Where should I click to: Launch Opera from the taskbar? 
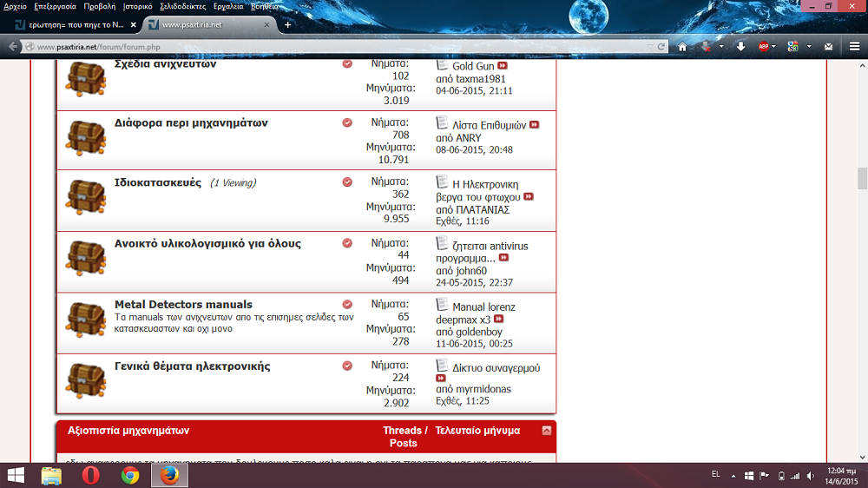point(90,475)
